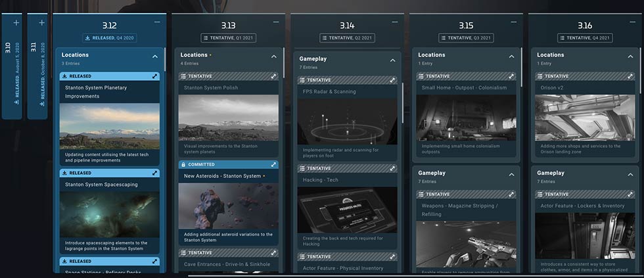Open the Stanton System Spacescaping nebula image
This screenshot has width=644, height=278.
point(110,215)
